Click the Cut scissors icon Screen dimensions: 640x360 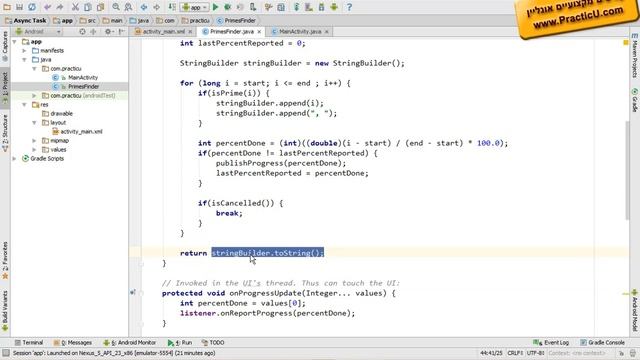[75, 7]
